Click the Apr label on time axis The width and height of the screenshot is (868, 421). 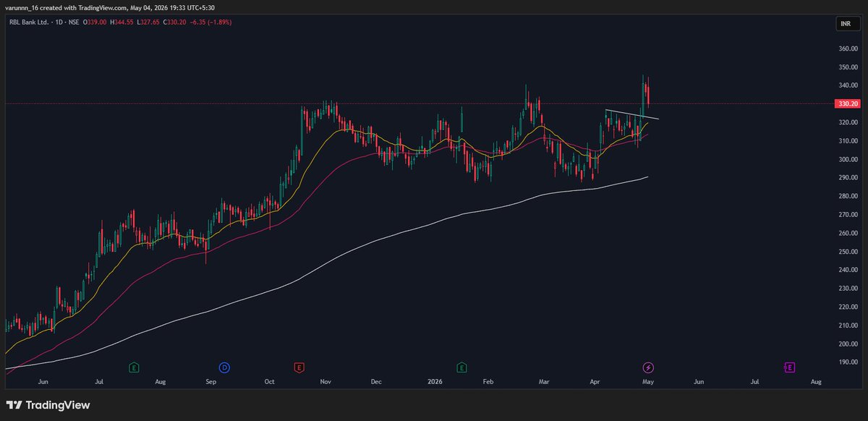(595, 380)
